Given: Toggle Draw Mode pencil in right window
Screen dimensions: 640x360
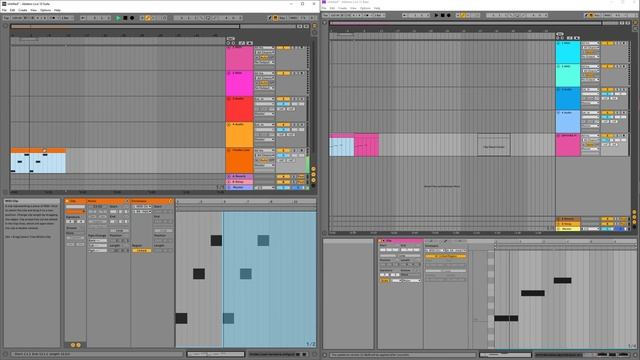Looking at the screenshot, I should click(587, 15).
